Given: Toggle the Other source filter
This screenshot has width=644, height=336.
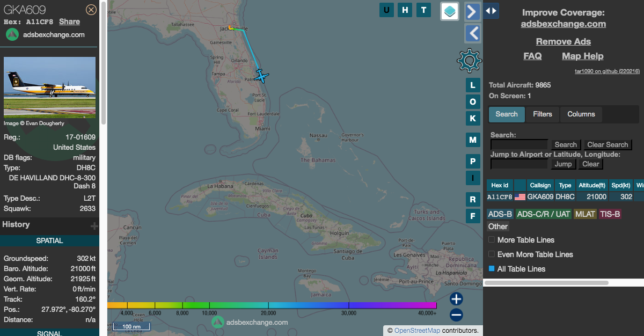Looking at the screenshot, I should (498, 227).
